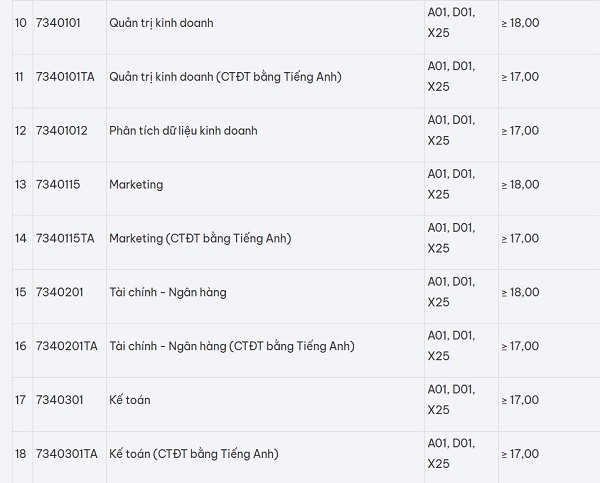This screenshot has width=600, height=483.
Task: Click Tài chính - Ngân hàng (CTĐT bằng Tiếng Anh)
Action: [232, 346]
